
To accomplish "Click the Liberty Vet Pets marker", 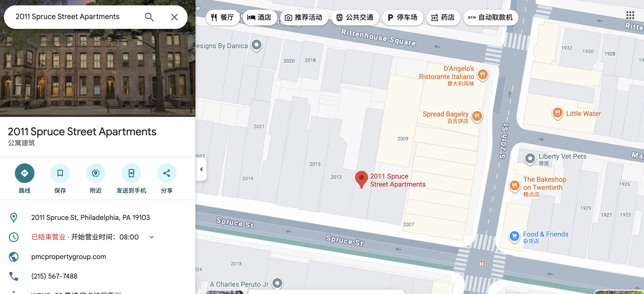I will click(x=530, y=158).
